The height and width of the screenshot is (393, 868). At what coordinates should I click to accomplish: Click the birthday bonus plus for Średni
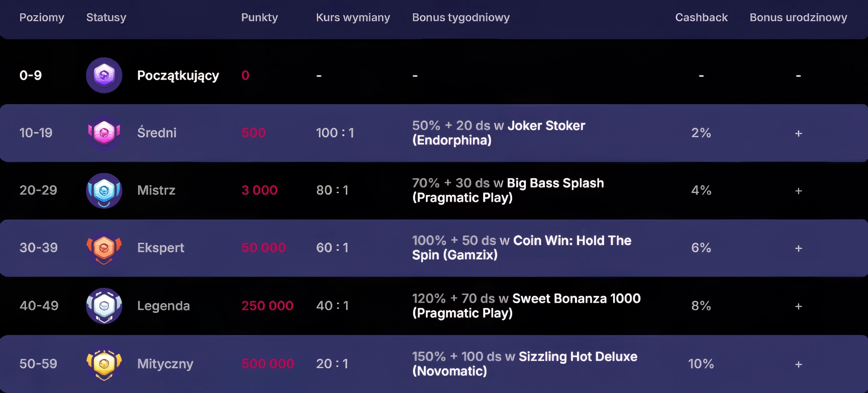click(799, 133)
